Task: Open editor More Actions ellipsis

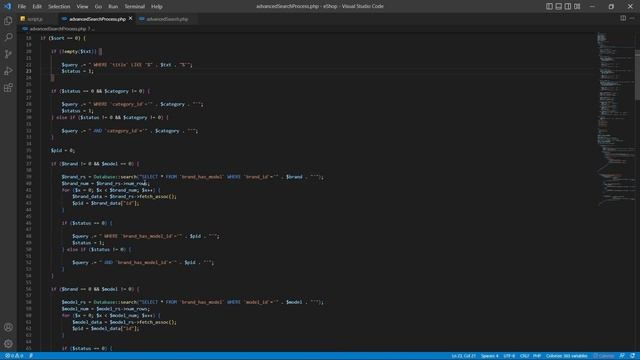Action: (632, 18)
